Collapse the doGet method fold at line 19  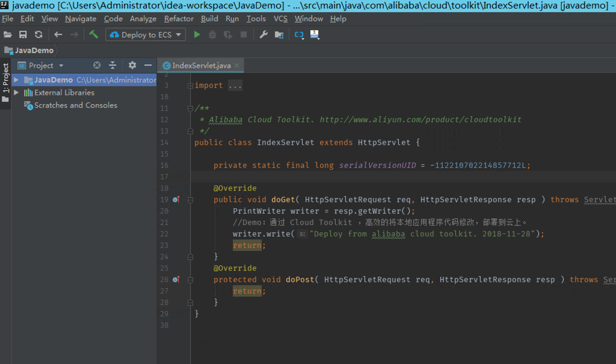pos(190,200)
